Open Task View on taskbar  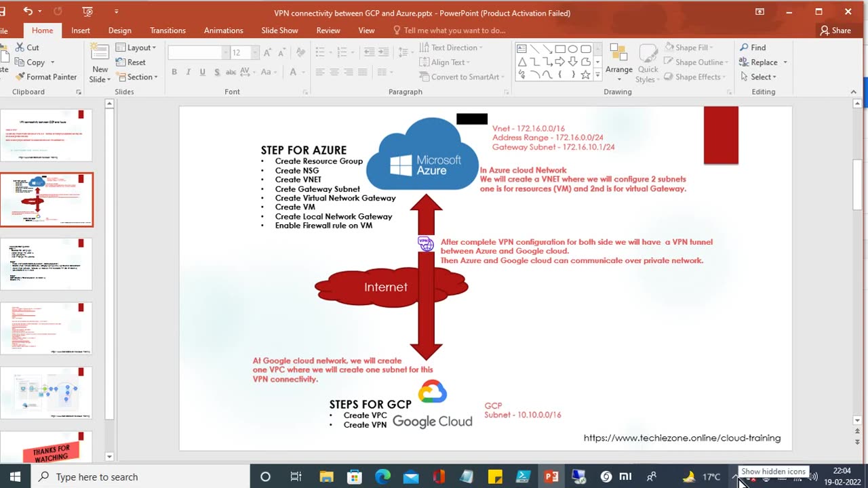pos(296,476)
